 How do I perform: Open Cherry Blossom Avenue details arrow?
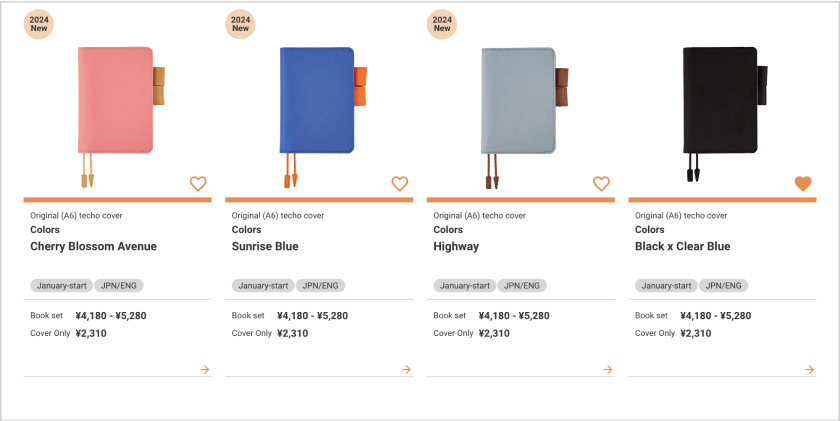coord(205,369)
